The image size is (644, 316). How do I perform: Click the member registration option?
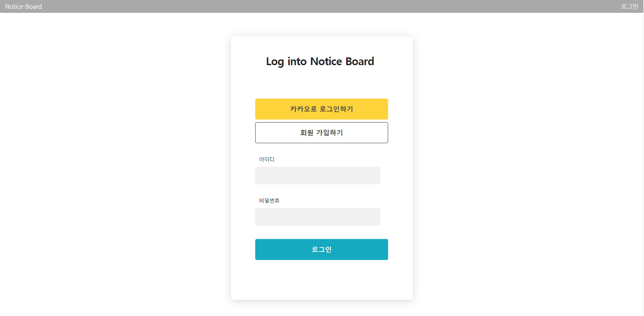[x=321, y=133]
